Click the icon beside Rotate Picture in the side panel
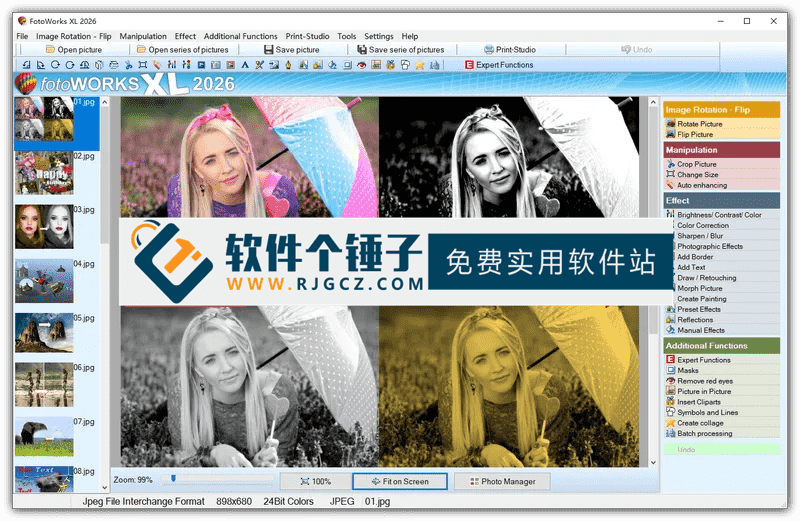 [670, 123]
